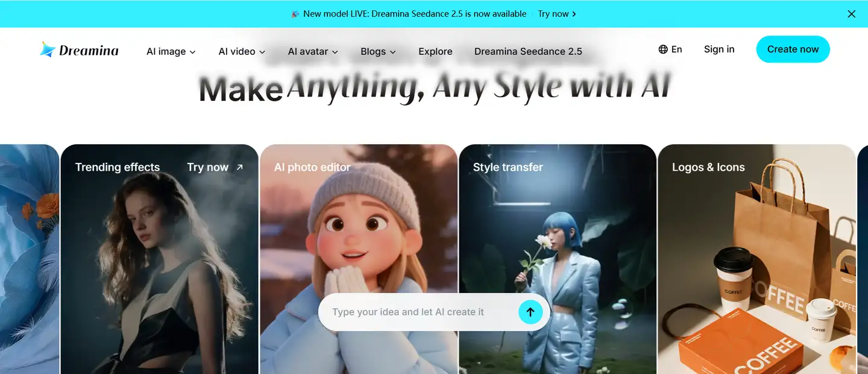The height and width of the screenshot is (374, 868).
Task: Open Dreamina Seedance 2.5 nav item
Action: pyautogui.click(x=528, y=52)
